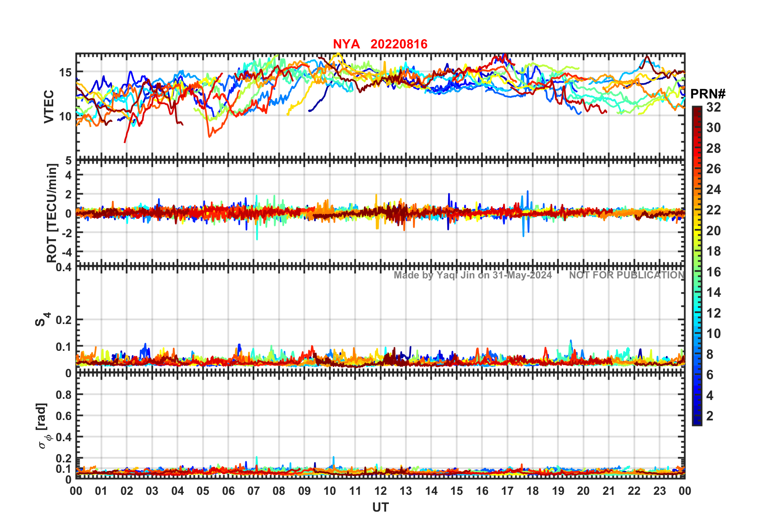The image size is (761, 532).
Task: Click colorbar tick label '24'
Action: coord(713,189)
